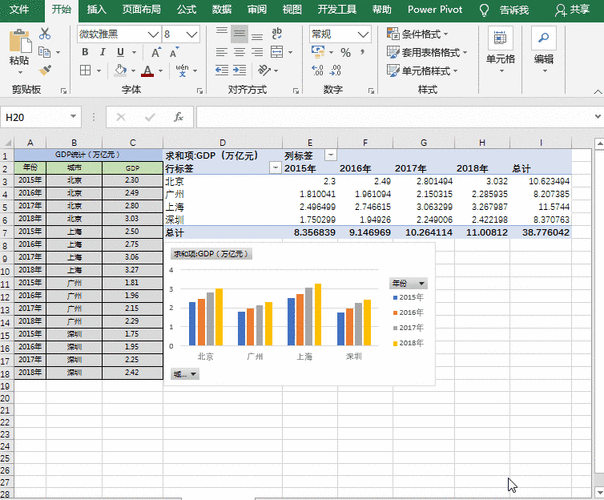604x500 pixels.
Task: Open the 插入 ribbon tab
Action: [x=97, y=9]
